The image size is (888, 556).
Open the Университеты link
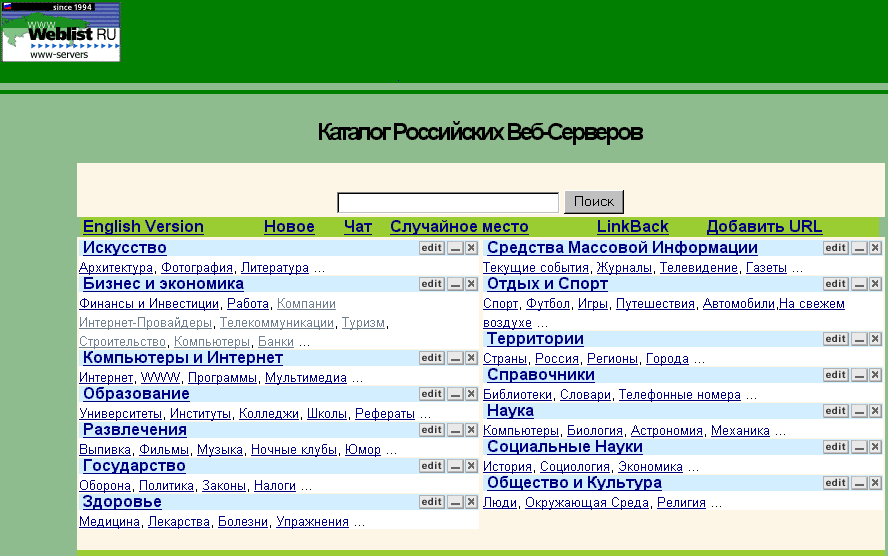[x=121, y=414]
